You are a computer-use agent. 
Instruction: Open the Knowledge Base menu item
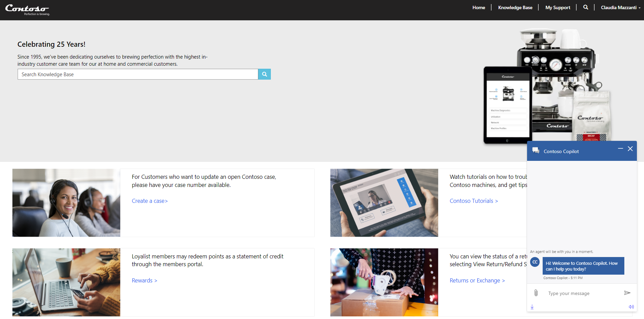tap(515, 7)
